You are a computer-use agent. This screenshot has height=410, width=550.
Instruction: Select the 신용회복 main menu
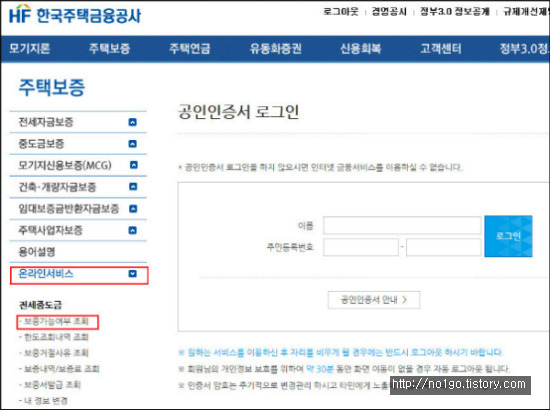[361, 48]
